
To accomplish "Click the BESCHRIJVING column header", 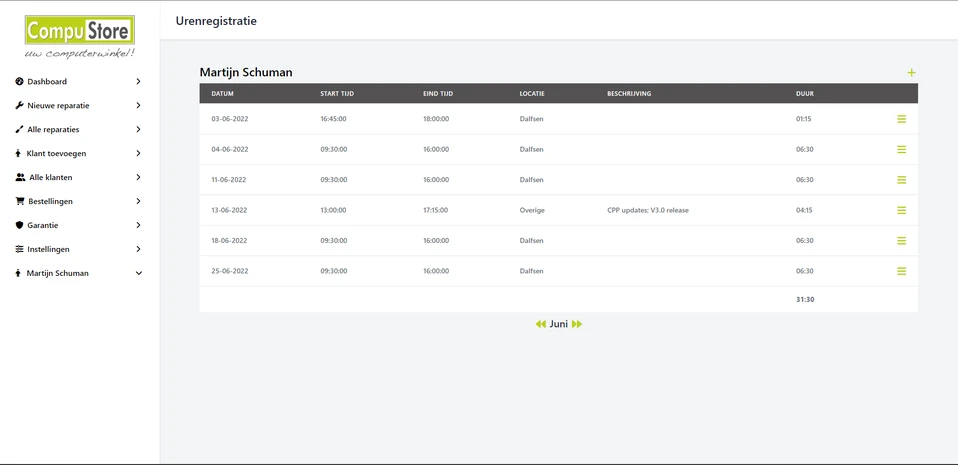I will point(629,93).
